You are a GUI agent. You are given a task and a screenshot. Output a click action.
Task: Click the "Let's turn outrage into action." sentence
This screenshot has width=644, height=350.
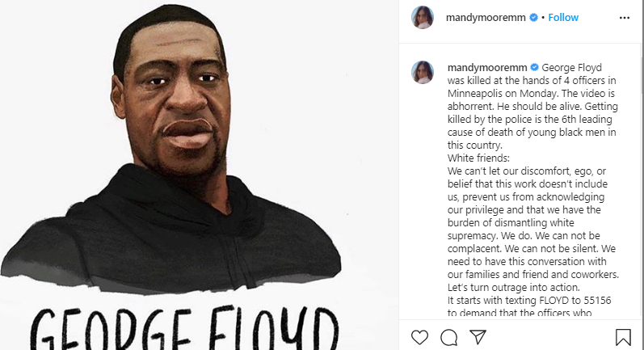click(x=513, y=287)
